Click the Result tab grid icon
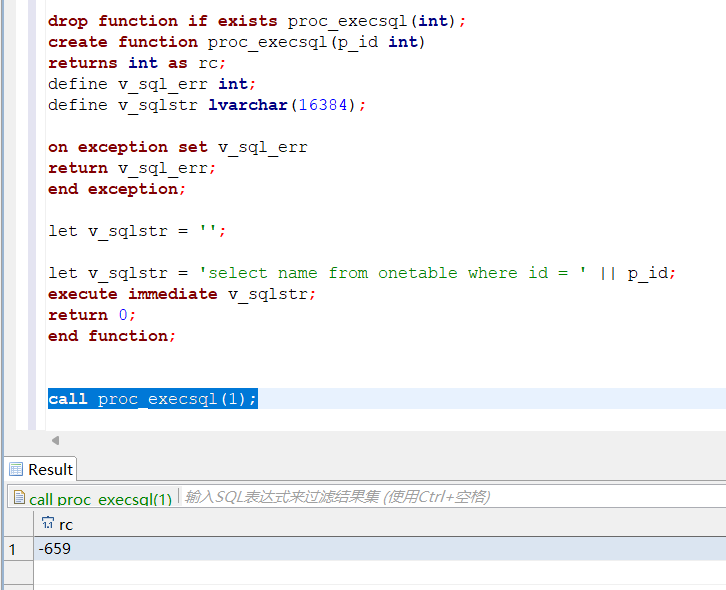This screenshot has width=726, height=590. click(x=16, y=469)
